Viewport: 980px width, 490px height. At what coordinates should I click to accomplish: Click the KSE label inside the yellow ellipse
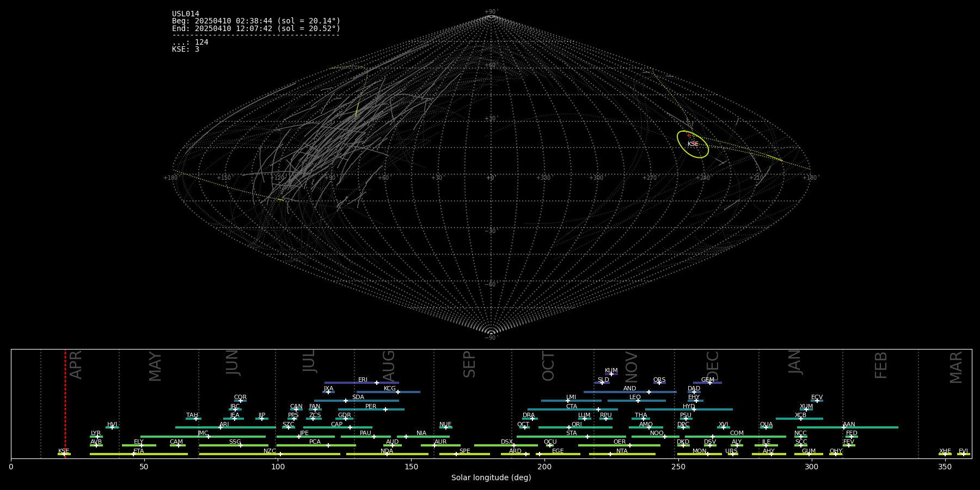coord(693,144)
